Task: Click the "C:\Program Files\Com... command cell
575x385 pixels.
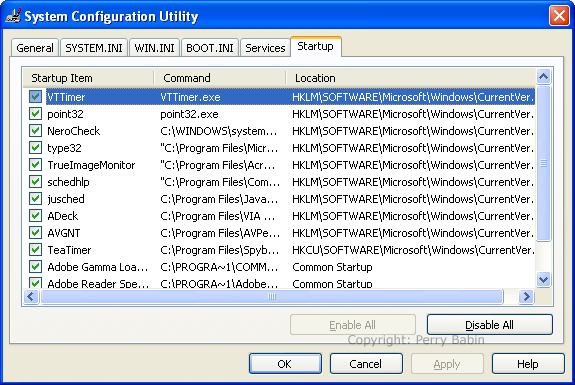Action: (220, 182)
